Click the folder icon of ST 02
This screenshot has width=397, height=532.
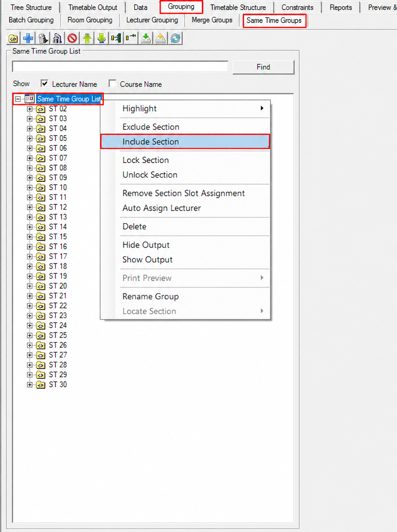pos(41,109)
